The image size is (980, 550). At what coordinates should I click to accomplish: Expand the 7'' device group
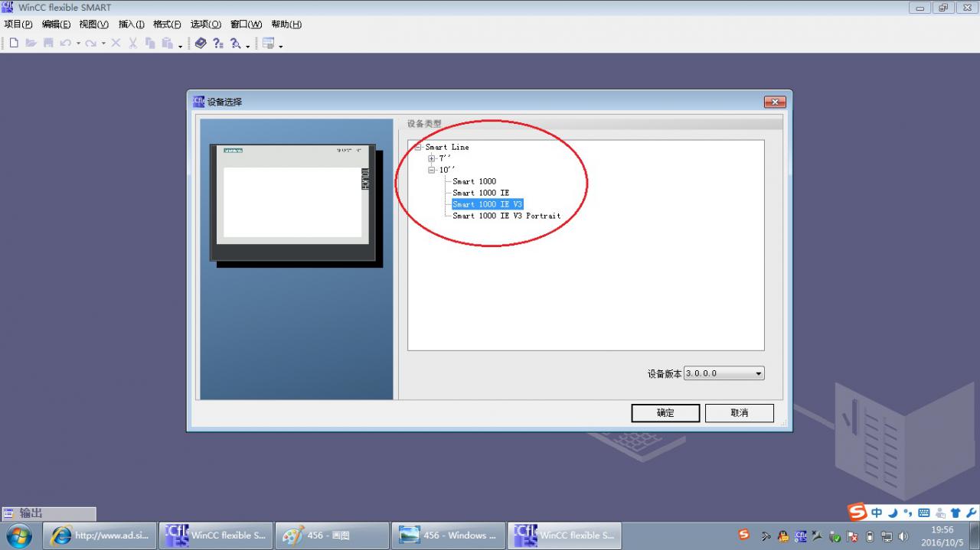tap(432, 158)
